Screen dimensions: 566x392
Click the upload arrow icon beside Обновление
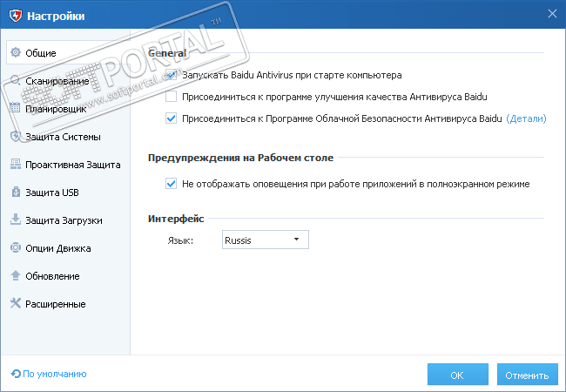16,275
